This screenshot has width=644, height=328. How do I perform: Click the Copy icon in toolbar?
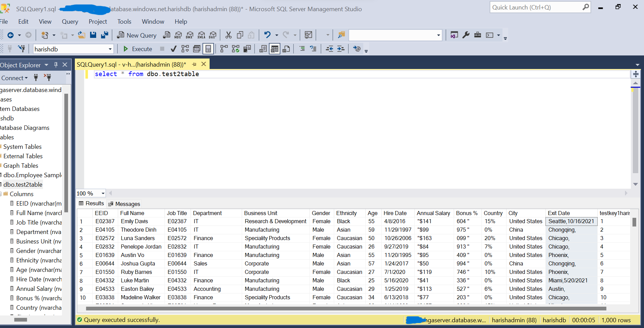click(x=240, y=35)
